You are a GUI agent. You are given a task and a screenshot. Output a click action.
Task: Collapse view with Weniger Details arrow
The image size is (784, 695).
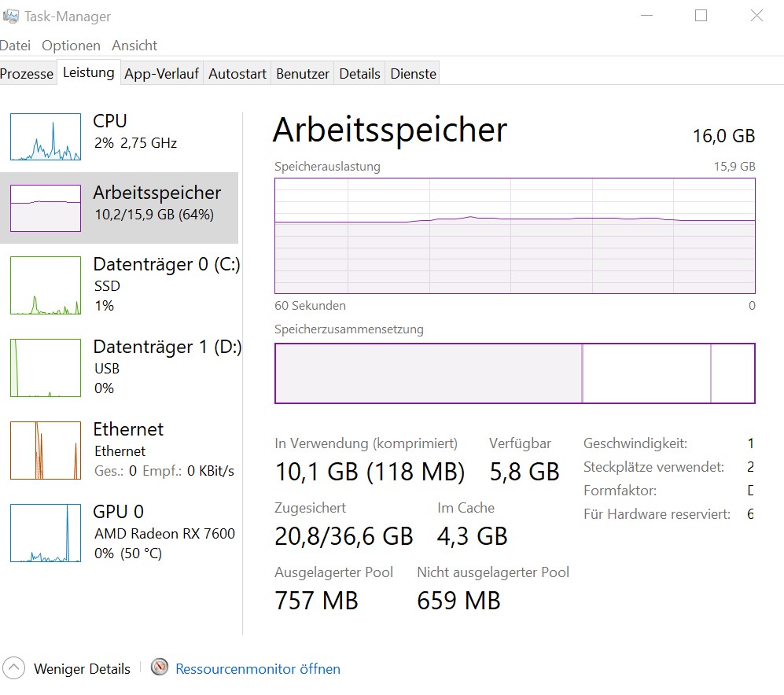[13, 669]
